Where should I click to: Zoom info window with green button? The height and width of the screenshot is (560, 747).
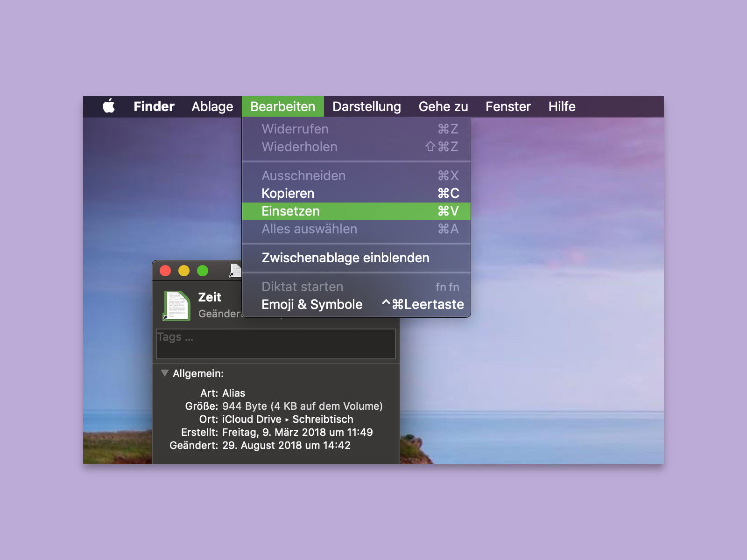203,271
